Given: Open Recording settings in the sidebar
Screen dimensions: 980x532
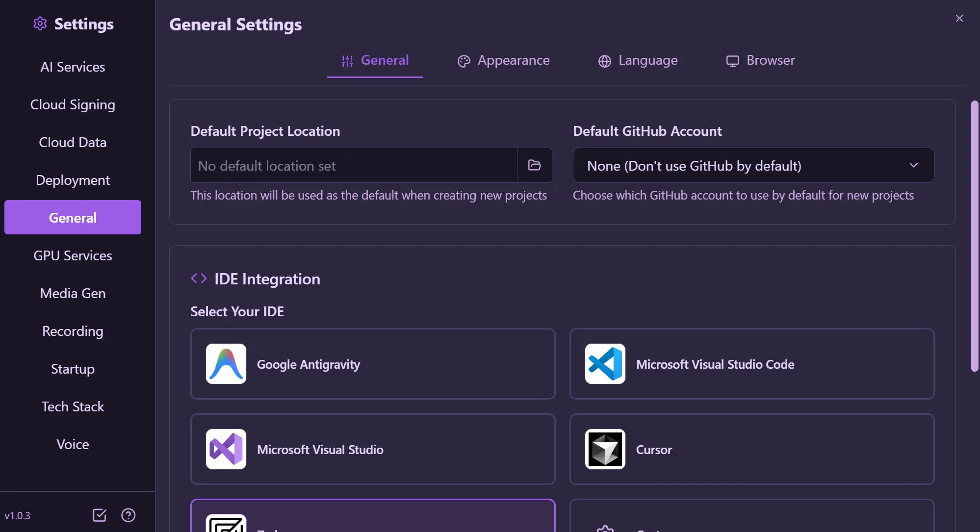Looking at the screenshot, I should click(73, 331).
